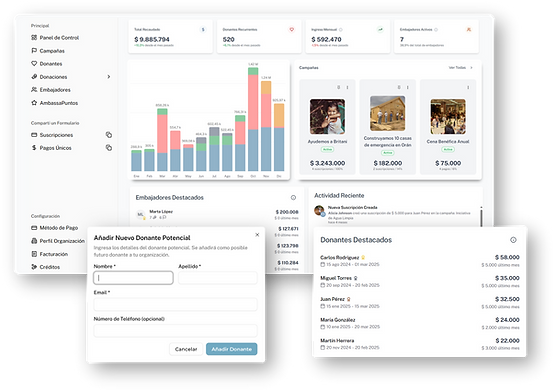Click the AmbassaPuntos star icon
This screenshot has height=391, width=555.
34,103
